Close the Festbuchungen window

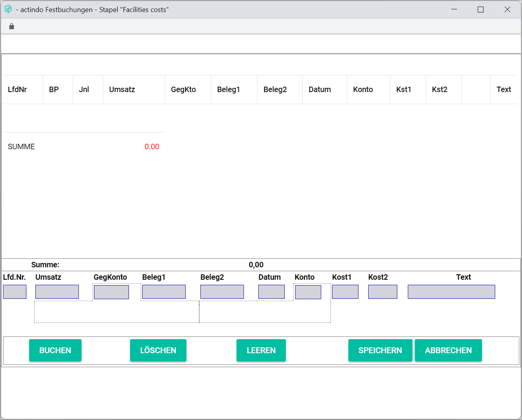[x=507, y=9]
